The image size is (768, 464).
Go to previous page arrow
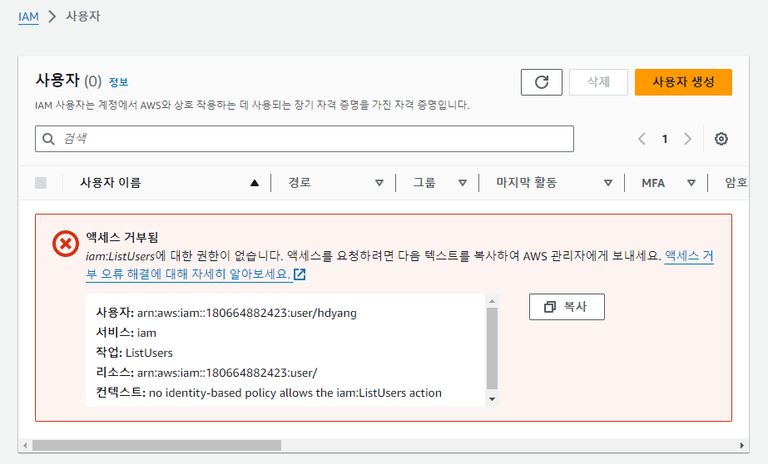[642, 139]
